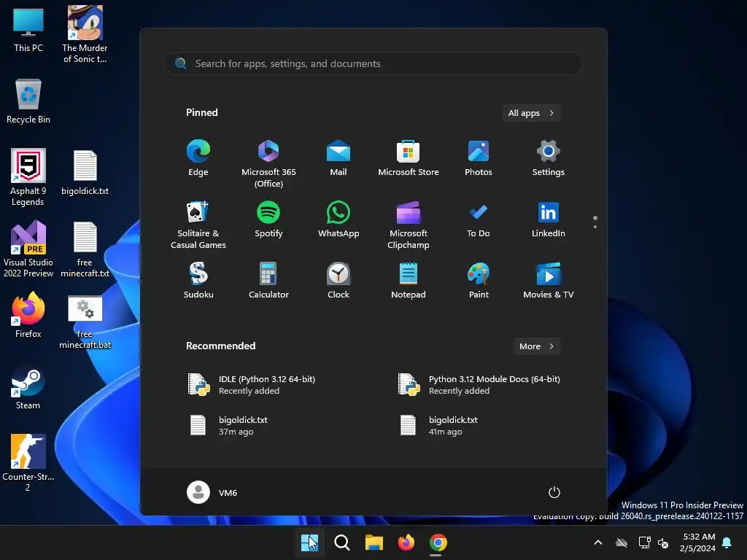This screenshot has height=560, width=747.
Task: Launch WhatsApp
Action: pyautogui.click(x=338, y=220)
